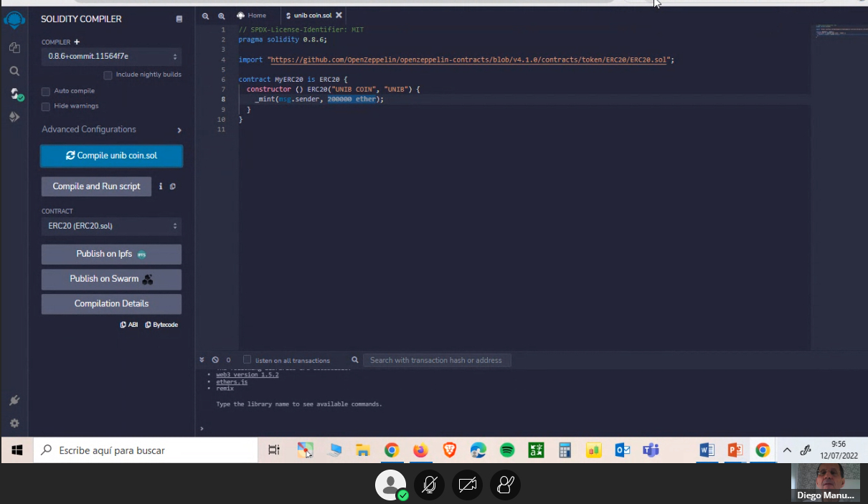This screenshot has width=868, height=504.
Task: Open the Search in files sidebar icon
Action: click(14, 71)
